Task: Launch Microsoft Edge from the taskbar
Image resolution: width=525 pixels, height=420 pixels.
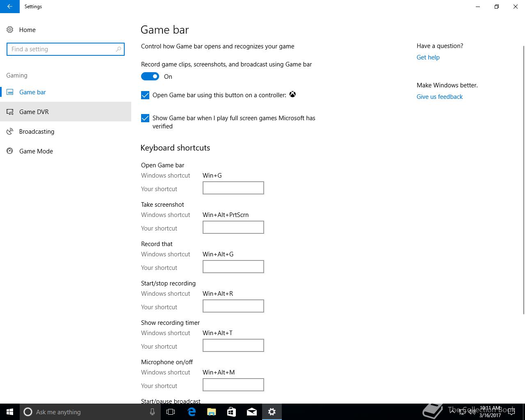Action: coord(191,412)
